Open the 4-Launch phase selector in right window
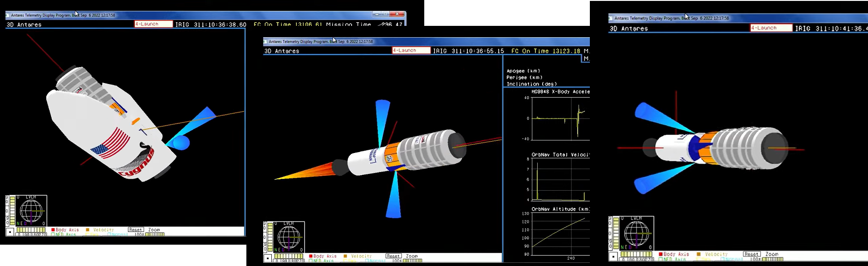Screen dimensions: 868x266 [771, 28]
